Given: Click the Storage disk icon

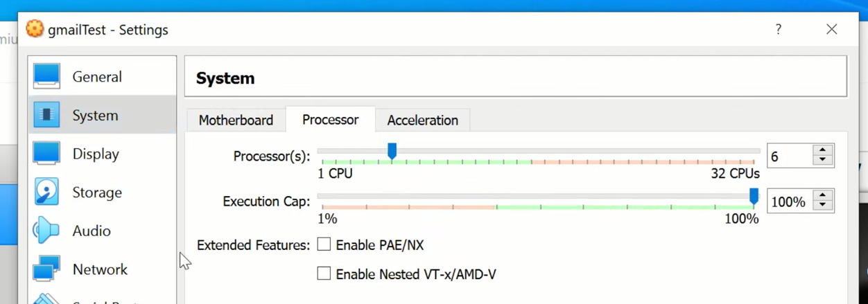Looking at the screenshot, I should tap(46, 192).
